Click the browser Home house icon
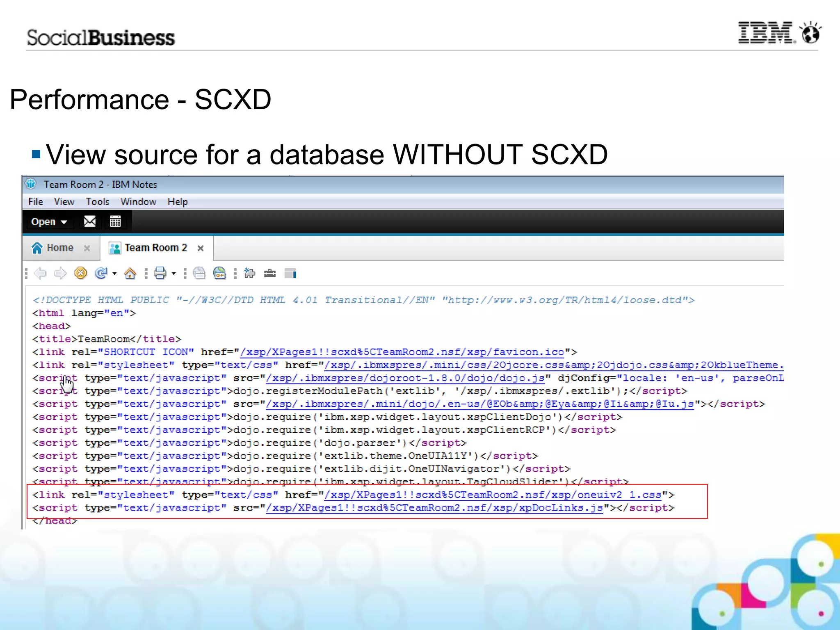Viewport: 840px width, 630px height. click(x=130, y=273)
